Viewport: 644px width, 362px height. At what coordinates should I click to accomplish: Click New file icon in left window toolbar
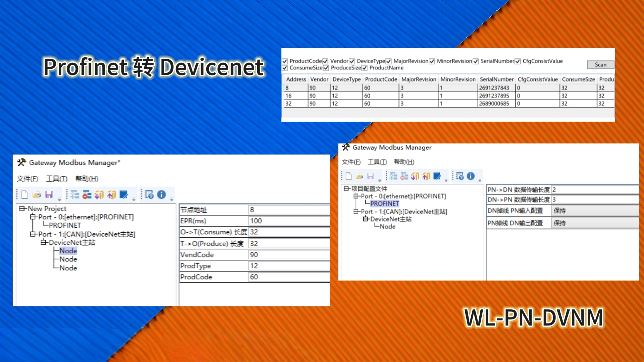[x=24, y=195]
